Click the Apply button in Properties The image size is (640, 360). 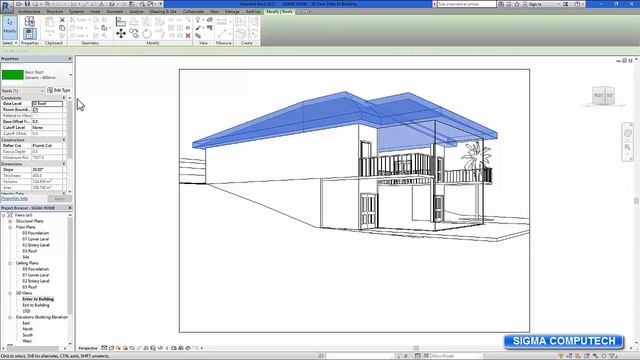click(x=59, y=199)
